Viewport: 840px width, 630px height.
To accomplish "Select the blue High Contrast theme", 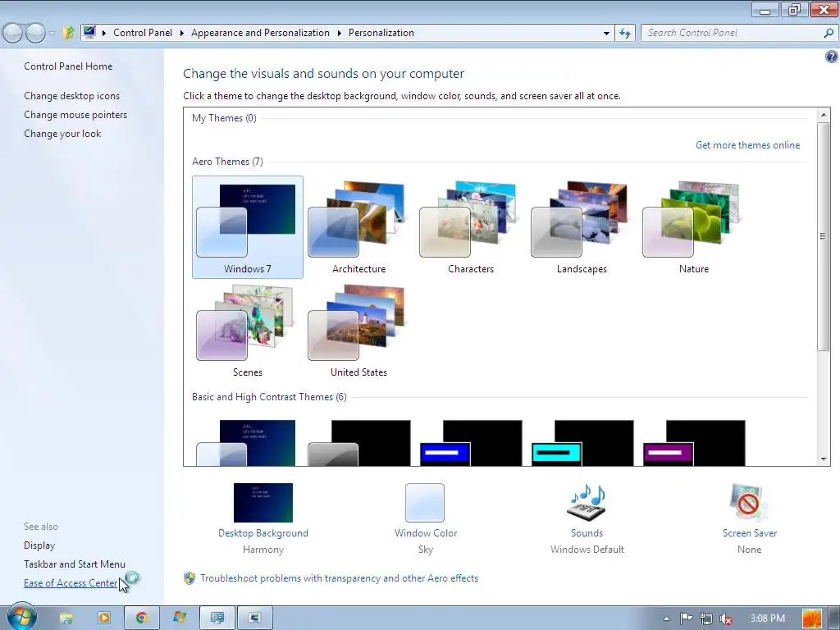I will 470,442.
